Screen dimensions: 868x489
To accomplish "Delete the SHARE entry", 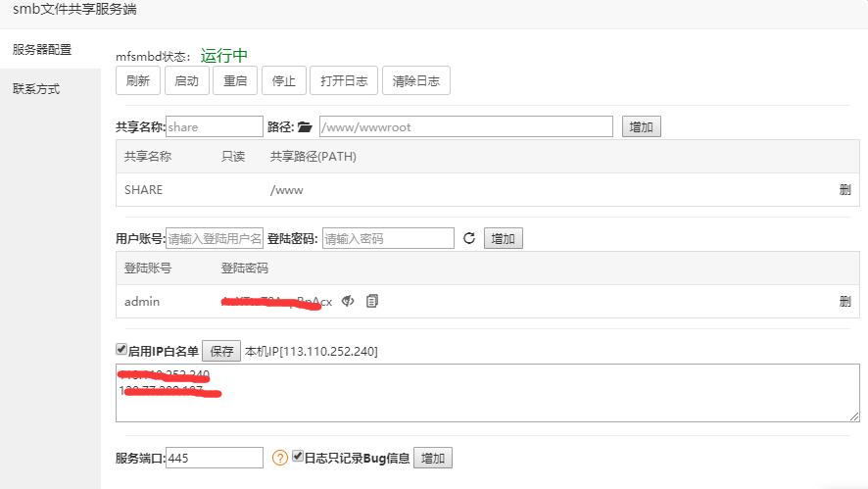I will [x=844, y=190].
